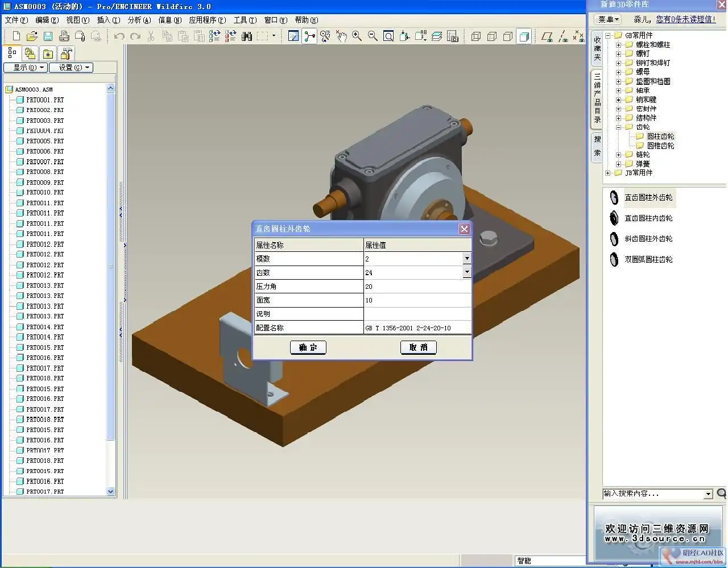The width and height of the screenshot is (728, 568).
Task: Click the search magnifier in parts library
Action: pyautogui.click(x=721, y=494)
